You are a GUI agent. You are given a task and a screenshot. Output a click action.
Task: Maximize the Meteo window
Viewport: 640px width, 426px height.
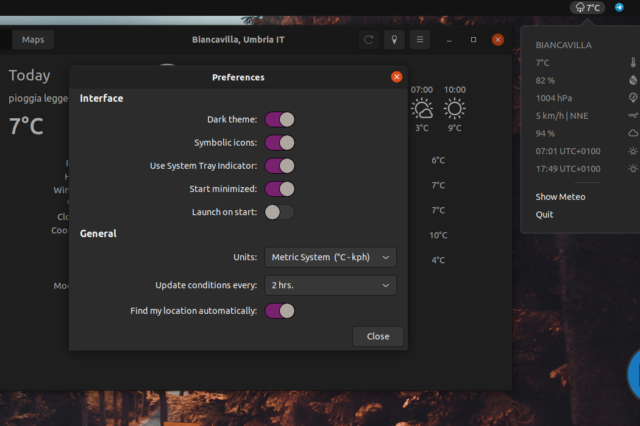click(473, 40)
